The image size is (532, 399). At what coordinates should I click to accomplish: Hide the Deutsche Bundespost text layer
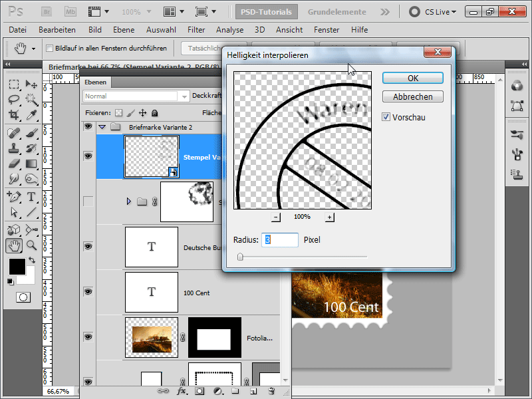(x=88, y=246)
